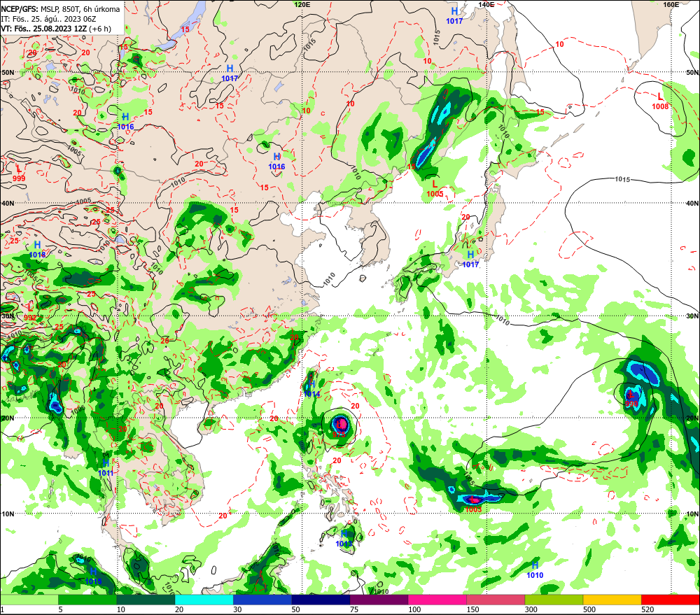The width and height of the screenshot is (700, 615).
Task: Click the low marker labeled 1005 near Korea
Action: pos(435,189)
